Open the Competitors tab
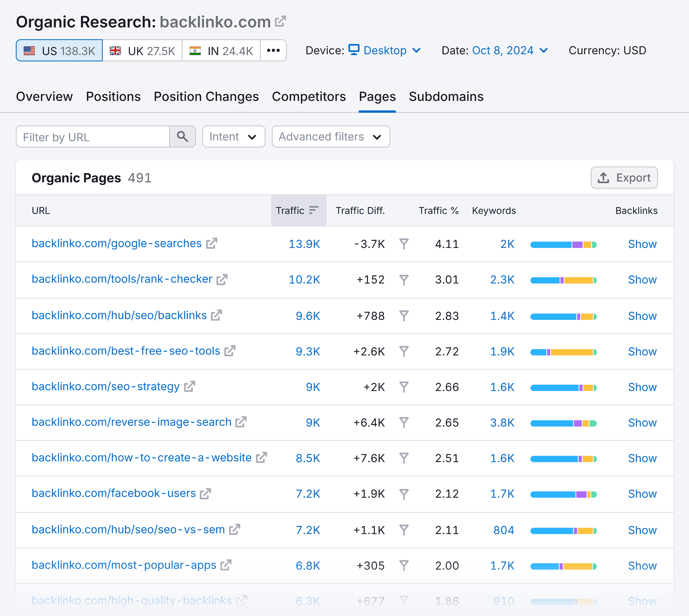 click(x=309, y=97)
